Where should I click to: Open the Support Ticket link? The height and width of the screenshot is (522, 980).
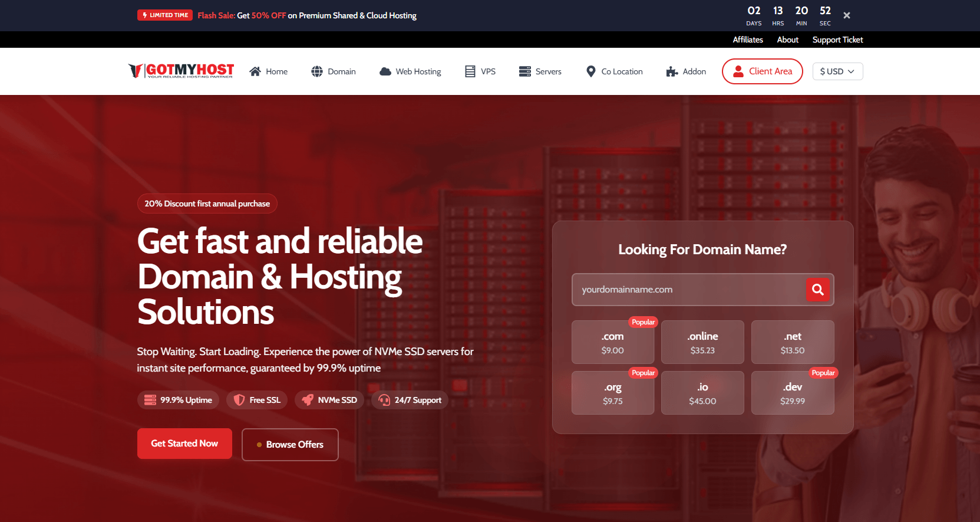coord(837,40)
